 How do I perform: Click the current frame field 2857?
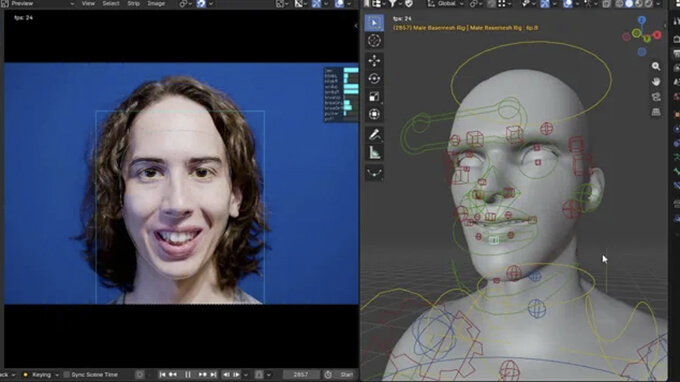point(301,375)
